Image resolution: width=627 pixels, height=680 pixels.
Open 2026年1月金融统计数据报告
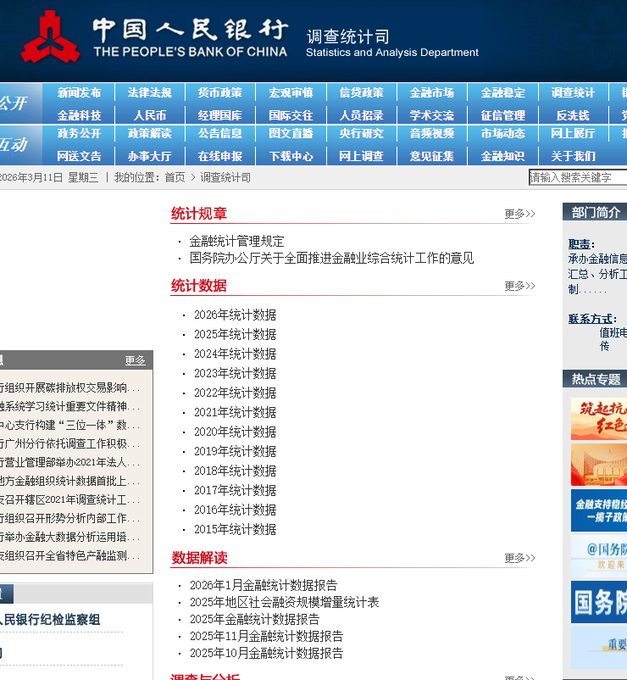click(263, 585)
